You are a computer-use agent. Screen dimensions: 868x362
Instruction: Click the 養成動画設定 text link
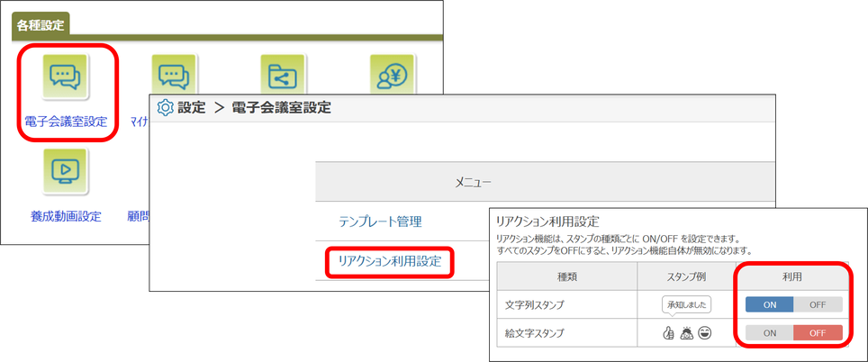(66, 216)
